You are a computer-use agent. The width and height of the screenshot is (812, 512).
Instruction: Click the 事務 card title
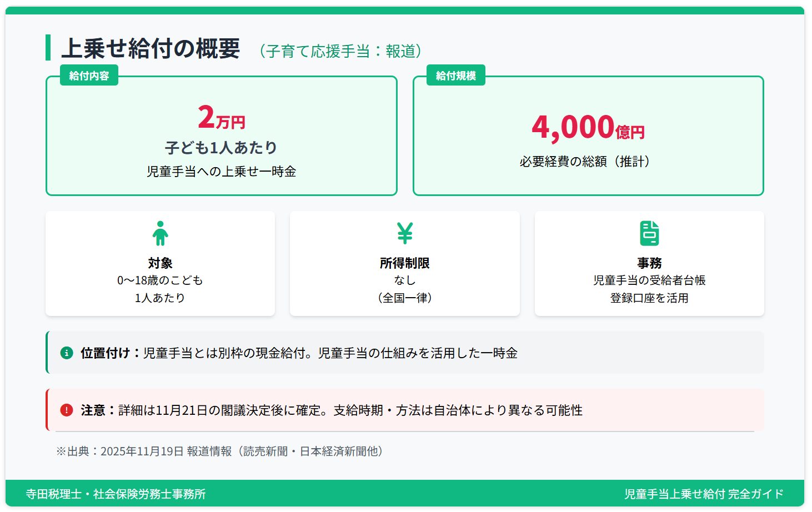(x=649, y=263)
